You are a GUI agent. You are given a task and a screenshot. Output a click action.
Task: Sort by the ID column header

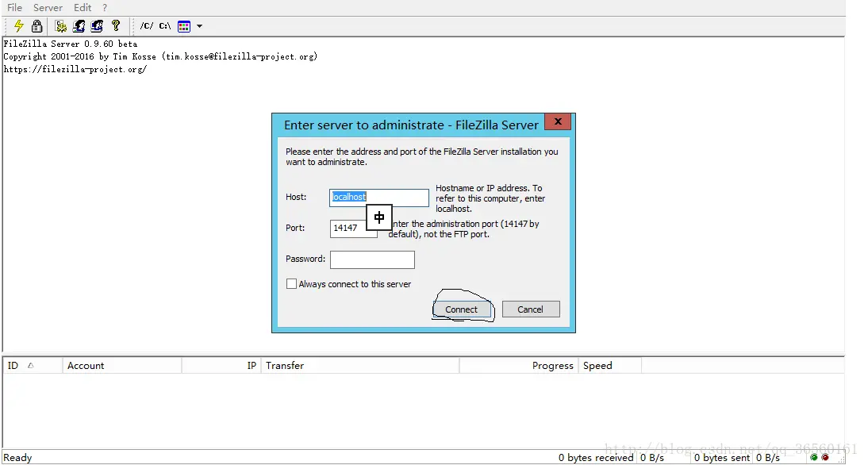click(x=32, y=365)
